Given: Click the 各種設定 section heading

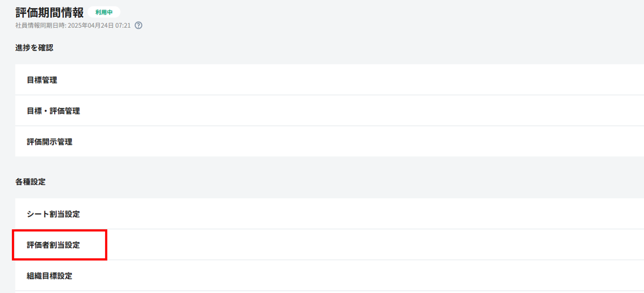Looking at the screenshot, I should (30, 182).
